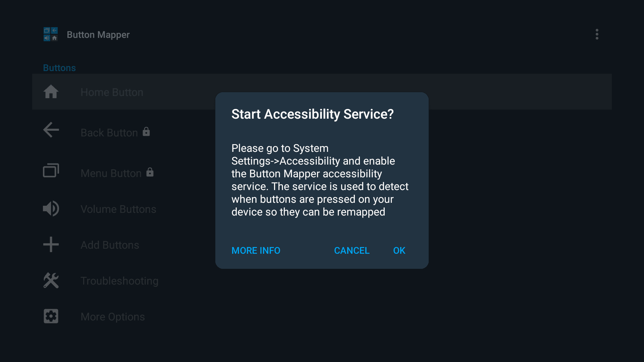Click the Back Button arrow icon
This screenshot has height=362, width=644.
pyautogui.click(x=51, y=130)
